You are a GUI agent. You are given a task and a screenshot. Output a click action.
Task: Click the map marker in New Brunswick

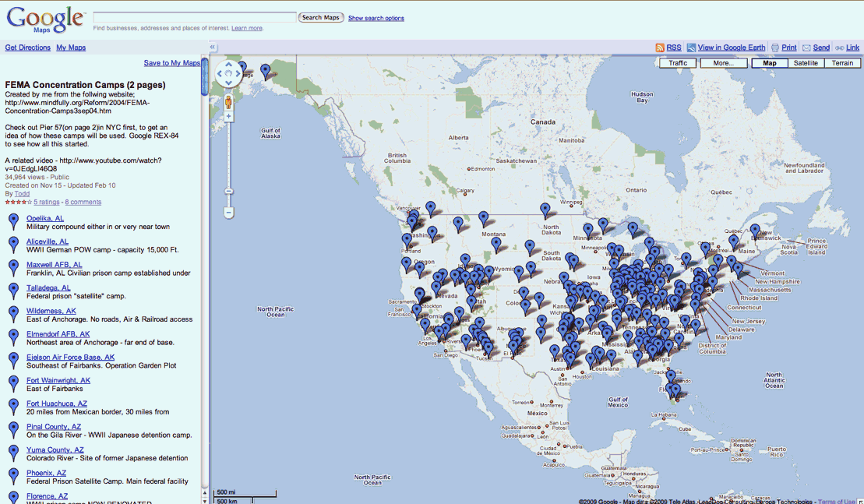755,231
